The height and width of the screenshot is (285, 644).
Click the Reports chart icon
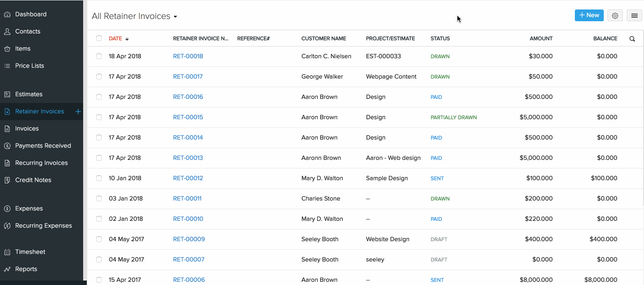tap(7, 269)
